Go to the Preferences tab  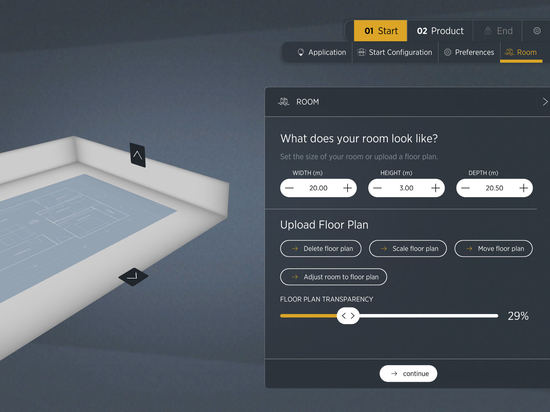click(469, 52)
